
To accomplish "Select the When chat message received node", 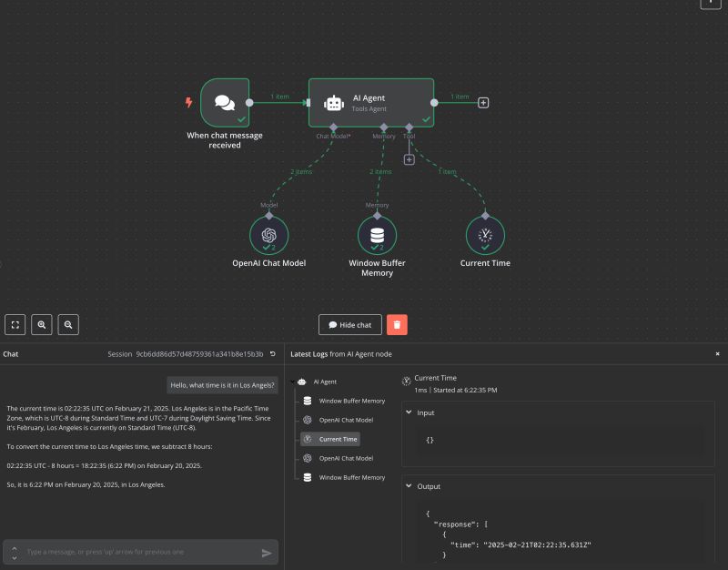I will 224,102.
